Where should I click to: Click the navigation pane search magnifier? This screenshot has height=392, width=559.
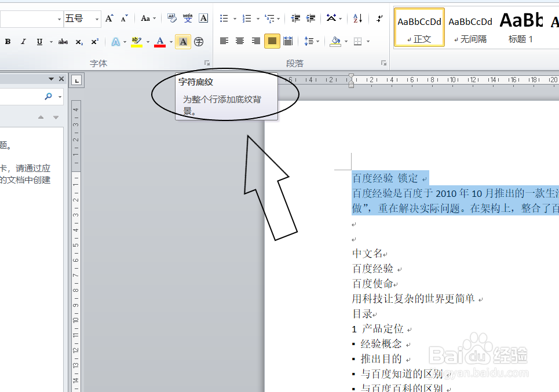(x=49, y=96)
